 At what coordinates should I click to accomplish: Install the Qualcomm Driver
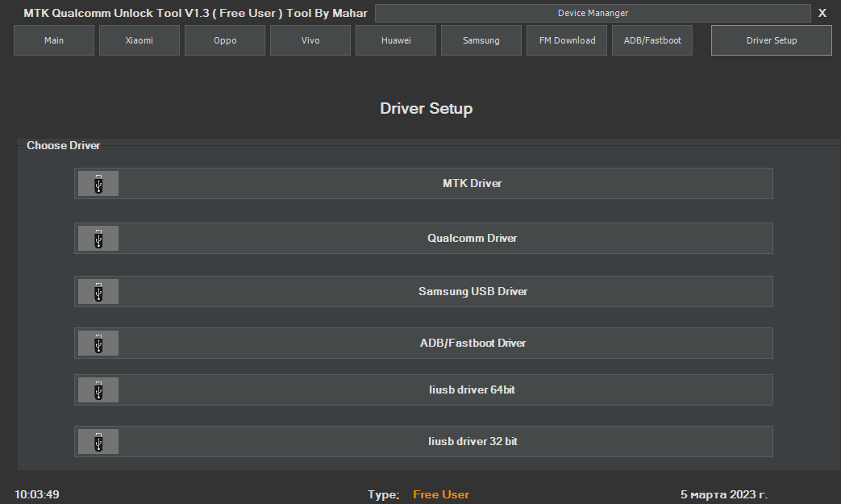coord(423,239)
